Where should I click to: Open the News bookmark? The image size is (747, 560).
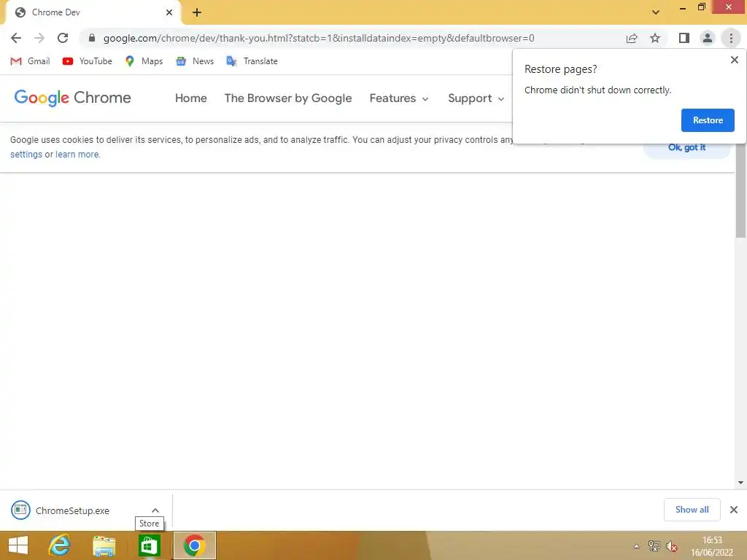(195, 61)
